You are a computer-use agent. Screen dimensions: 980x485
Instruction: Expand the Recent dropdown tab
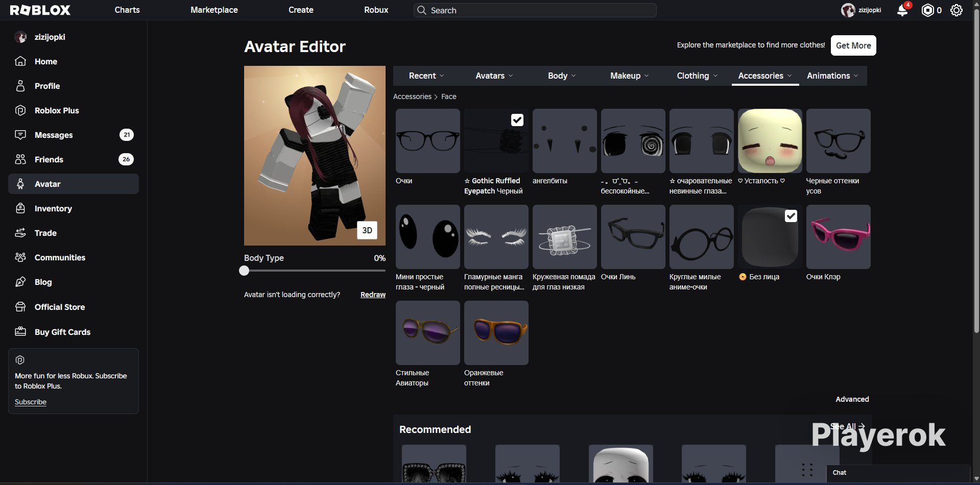coord(426,76)
